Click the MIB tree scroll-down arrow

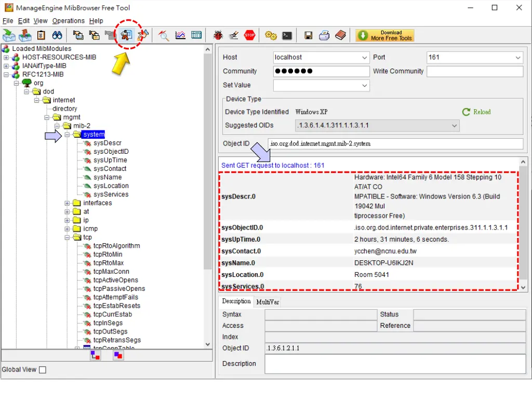click(208, 344)
